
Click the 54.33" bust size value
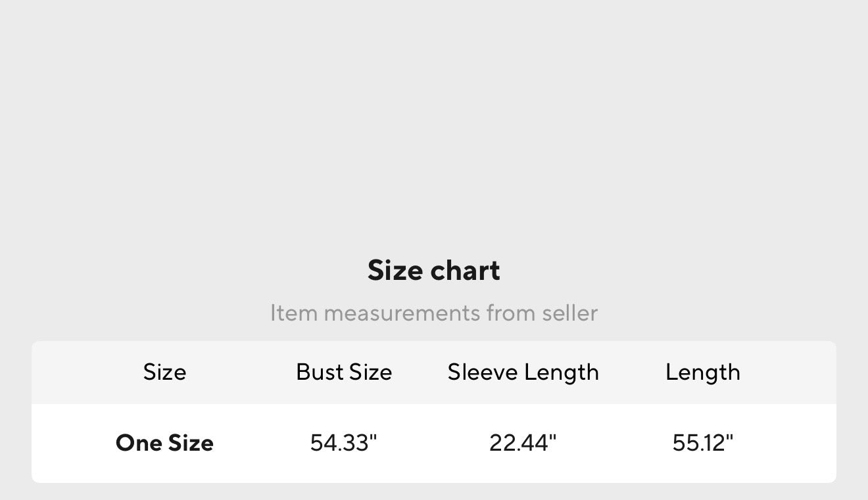(x=344, y=443)
